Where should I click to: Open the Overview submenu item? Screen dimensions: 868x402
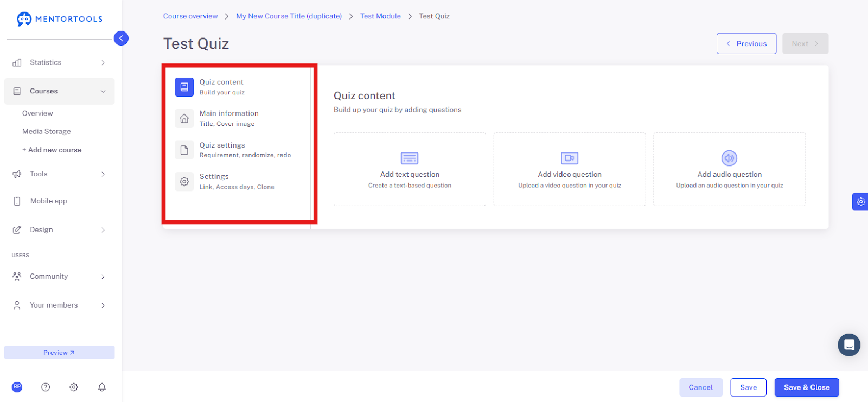[37, 113]
